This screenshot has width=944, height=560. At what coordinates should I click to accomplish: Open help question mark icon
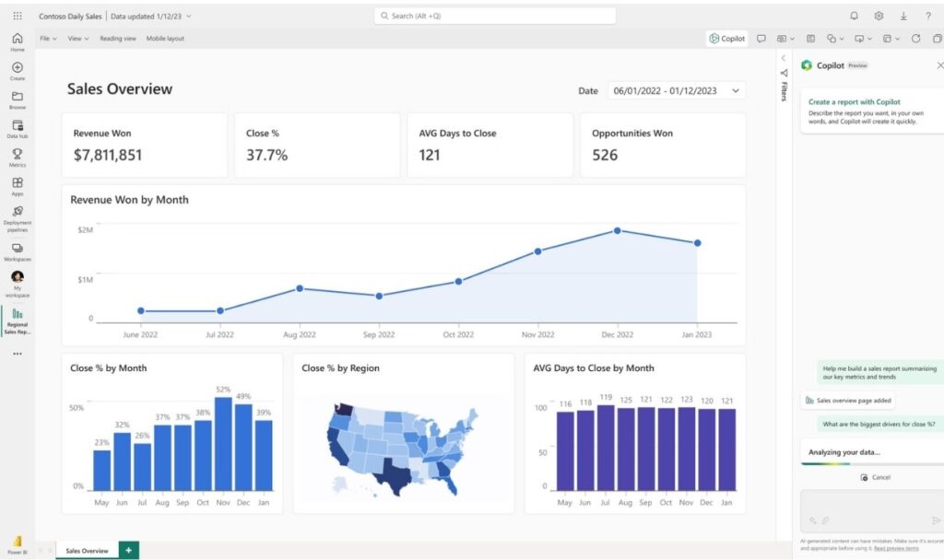tap(927, 16)
